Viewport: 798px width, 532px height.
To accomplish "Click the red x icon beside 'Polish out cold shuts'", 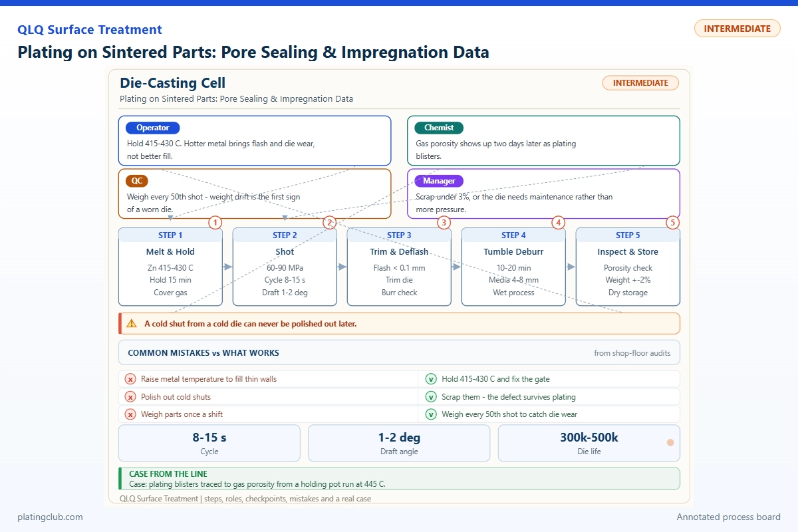I will pyautogui.click(x=130, y=397).
